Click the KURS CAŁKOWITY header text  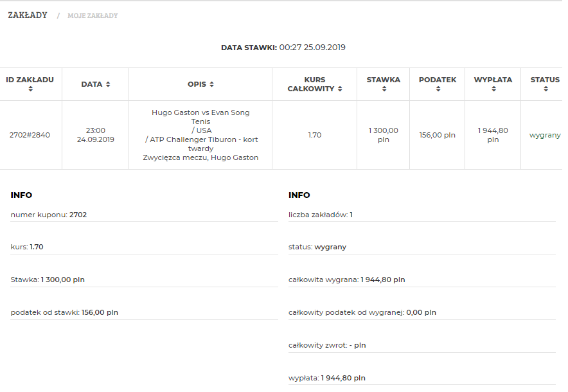click(x=311, y=84)
